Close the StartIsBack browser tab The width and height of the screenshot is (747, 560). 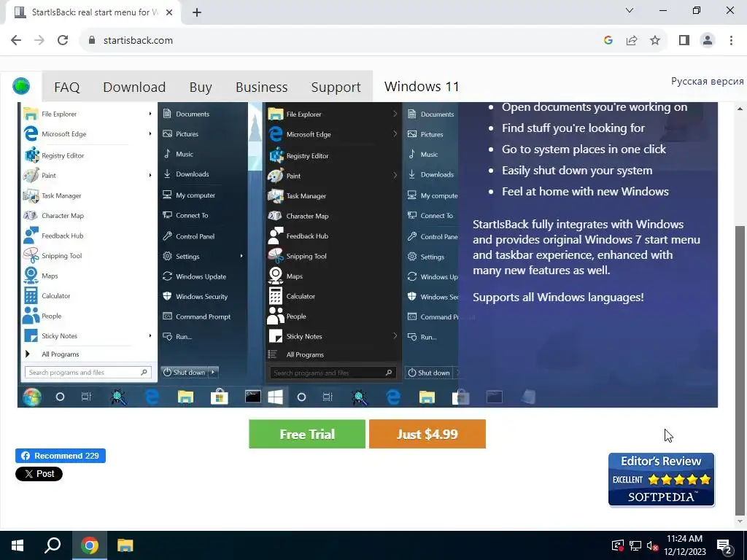tap(169, 12)
